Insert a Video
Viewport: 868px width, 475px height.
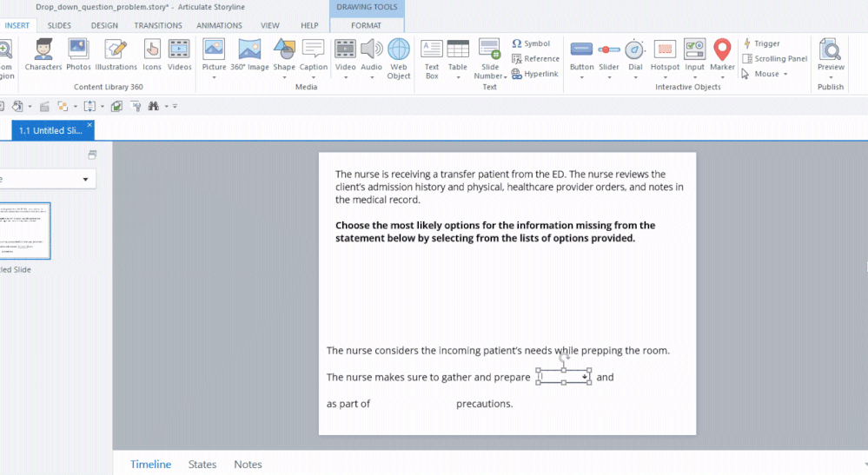pyautogui.click(x=346, y=55)
